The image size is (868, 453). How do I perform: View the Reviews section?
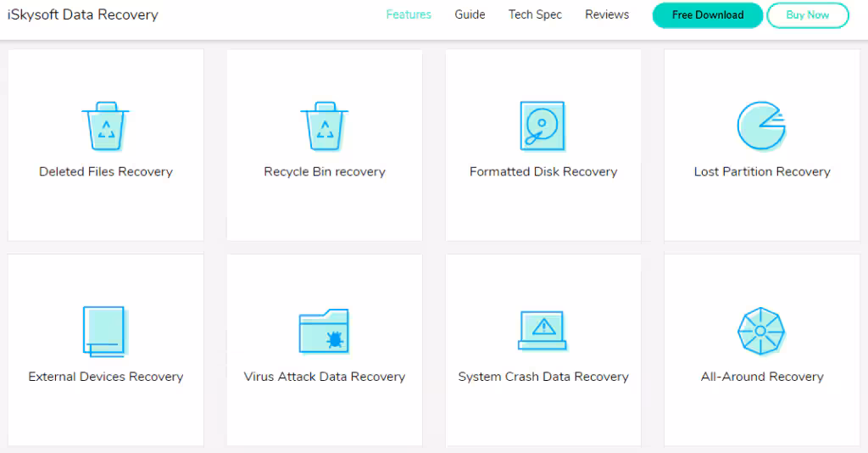coord(607,15)
